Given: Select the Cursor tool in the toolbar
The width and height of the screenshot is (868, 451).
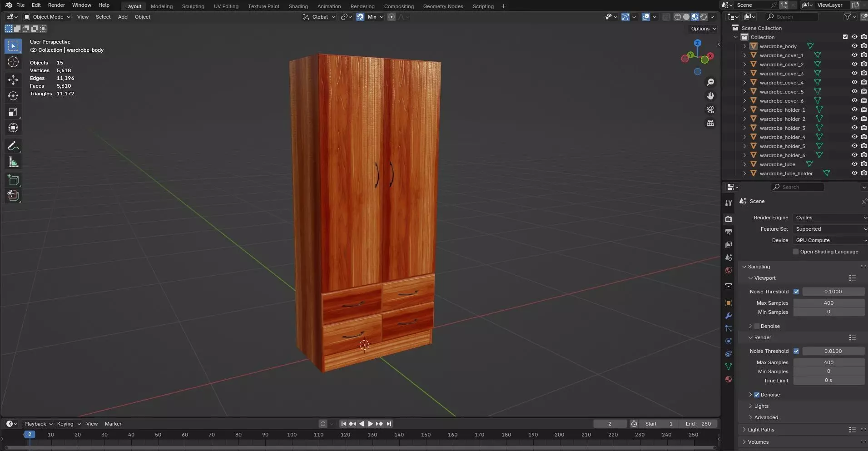Looking at the screenshot, I should click(13, 62).
